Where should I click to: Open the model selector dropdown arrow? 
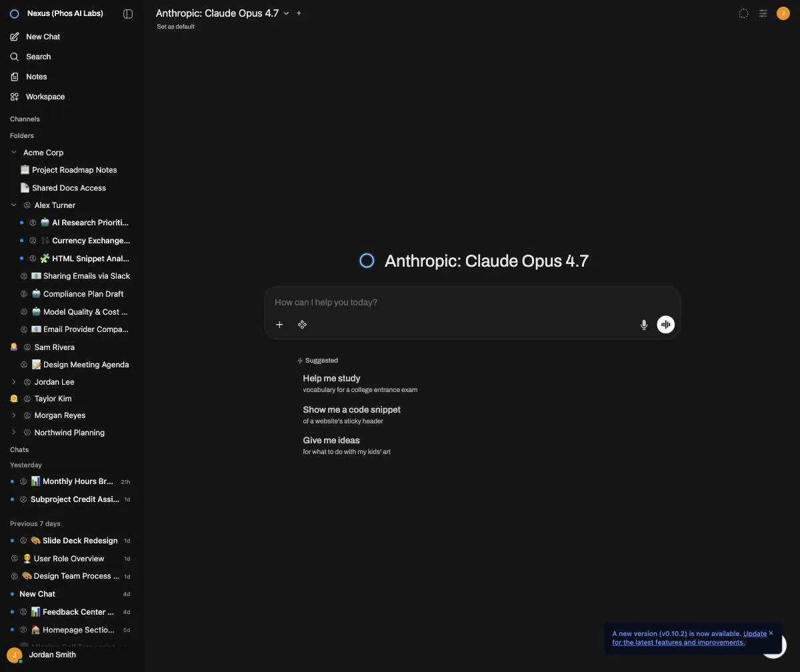click(x=287, y=13)
